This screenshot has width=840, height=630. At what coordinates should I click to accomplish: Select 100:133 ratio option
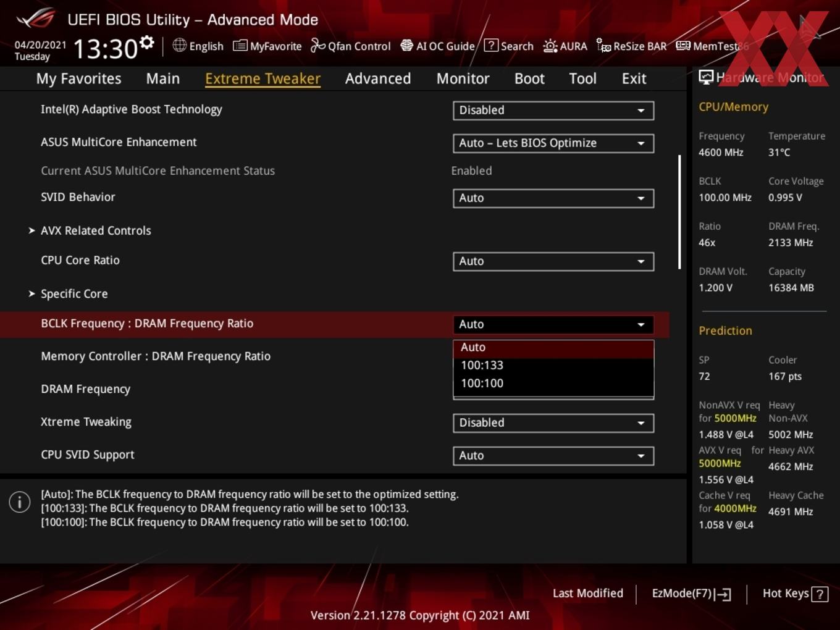pos(553,365)
